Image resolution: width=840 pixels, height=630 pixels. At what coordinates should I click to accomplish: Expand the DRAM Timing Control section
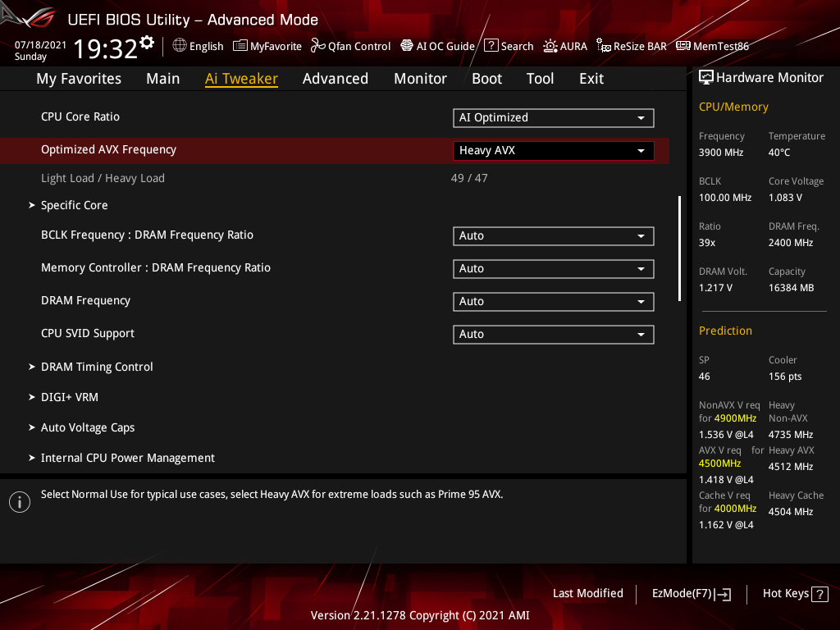pos(97,367)
